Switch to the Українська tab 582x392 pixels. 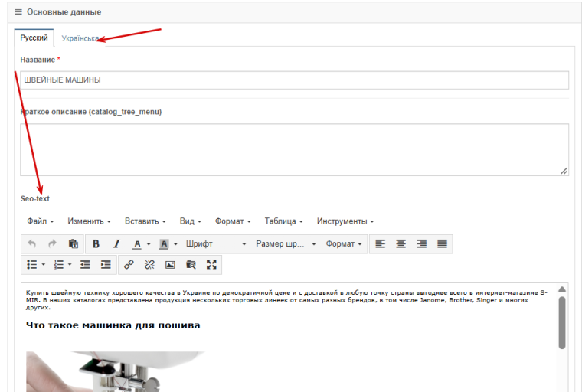click(x=80, y=38)
